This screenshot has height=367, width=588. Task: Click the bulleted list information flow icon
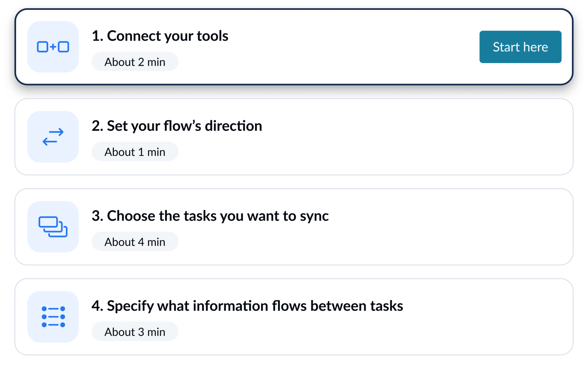click(x=53, y=316)
